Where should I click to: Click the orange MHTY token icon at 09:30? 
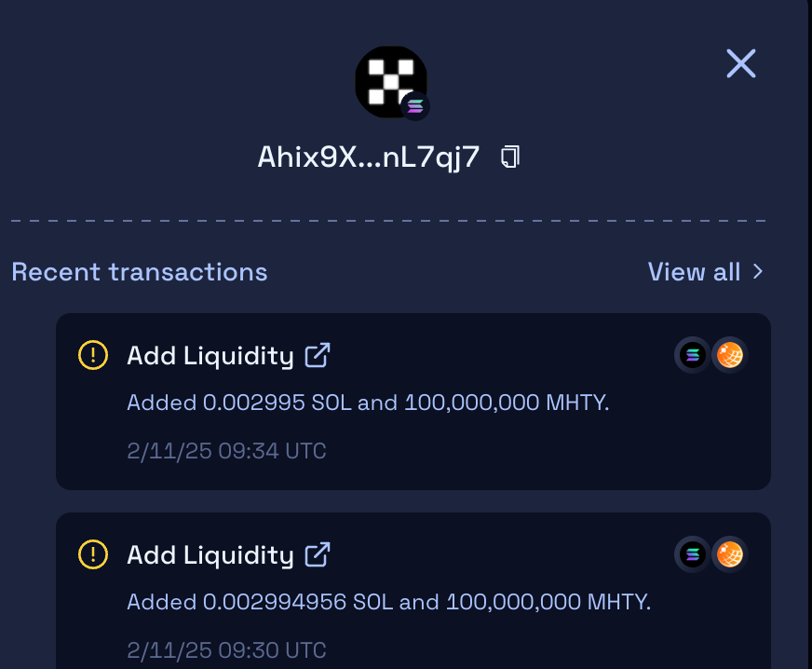click(x=730, y=554)
